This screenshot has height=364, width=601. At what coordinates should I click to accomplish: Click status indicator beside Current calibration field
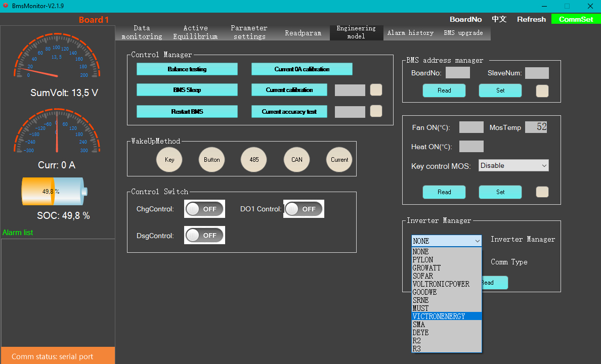(x=376, y=90)
